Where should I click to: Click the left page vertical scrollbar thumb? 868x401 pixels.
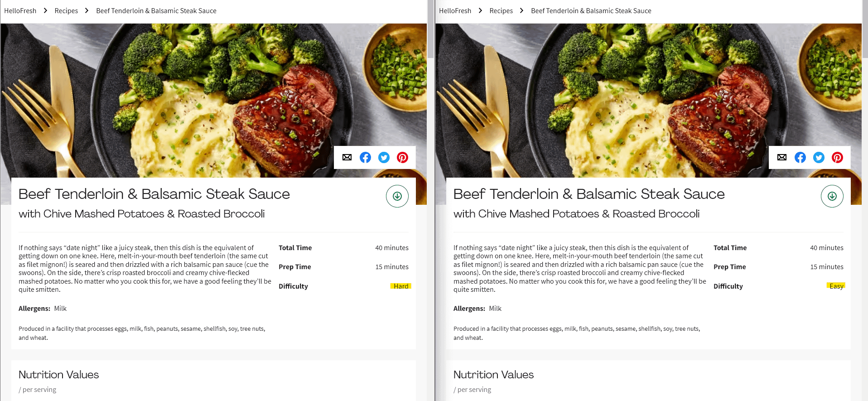430,29
